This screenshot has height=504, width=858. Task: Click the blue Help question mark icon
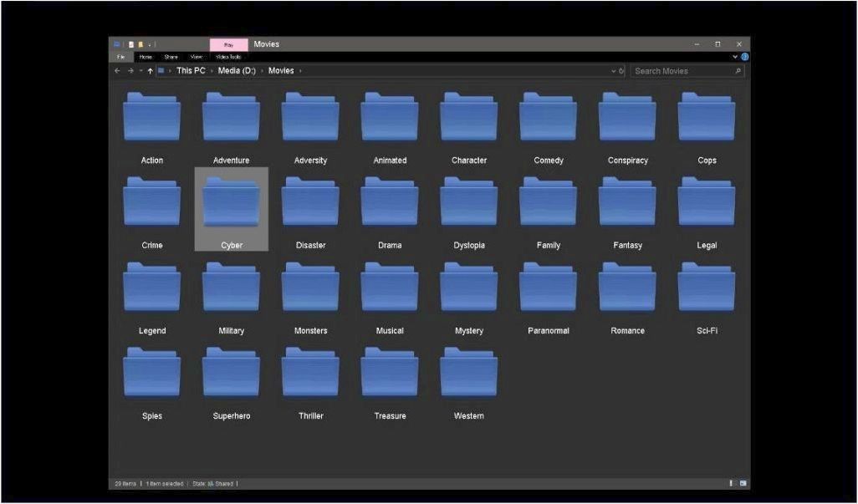(x=744, y=57)
